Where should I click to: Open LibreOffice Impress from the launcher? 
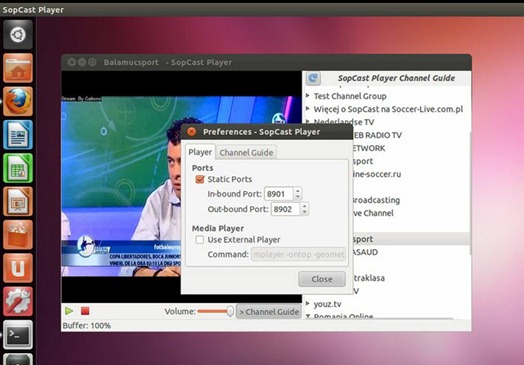pyautogui.click(x=18, y=202)
